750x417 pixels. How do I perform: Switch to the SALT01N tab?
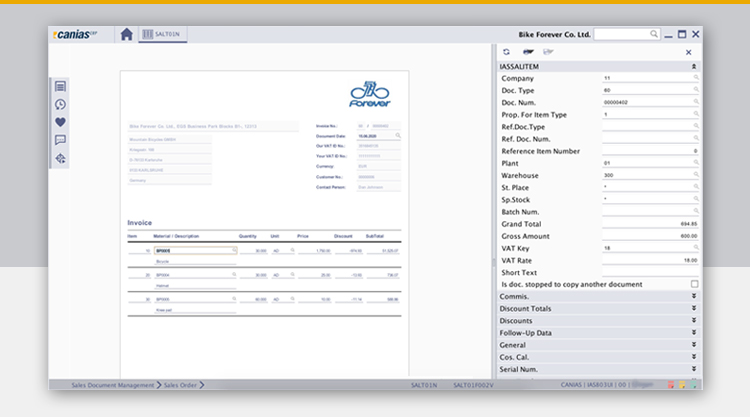click(x=162, y=34)
